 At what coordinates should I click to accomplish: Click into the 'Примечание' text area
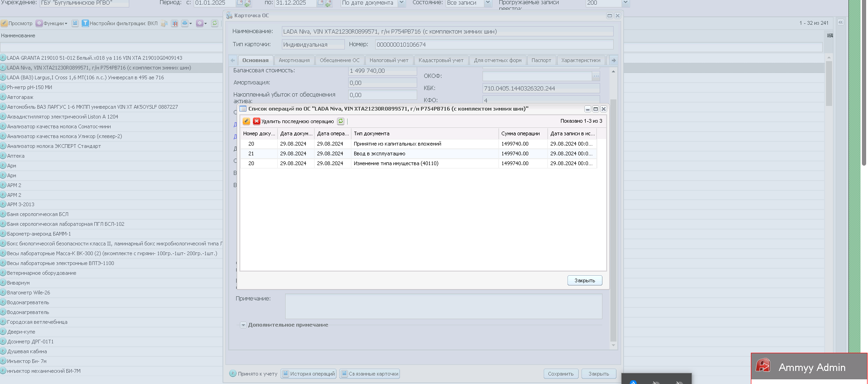[x=443, y=306]
